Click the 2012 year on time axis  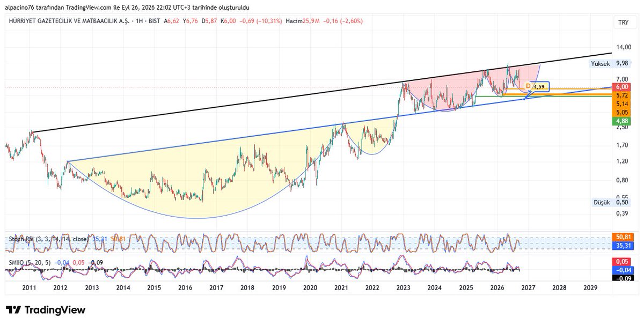point(61,288)
